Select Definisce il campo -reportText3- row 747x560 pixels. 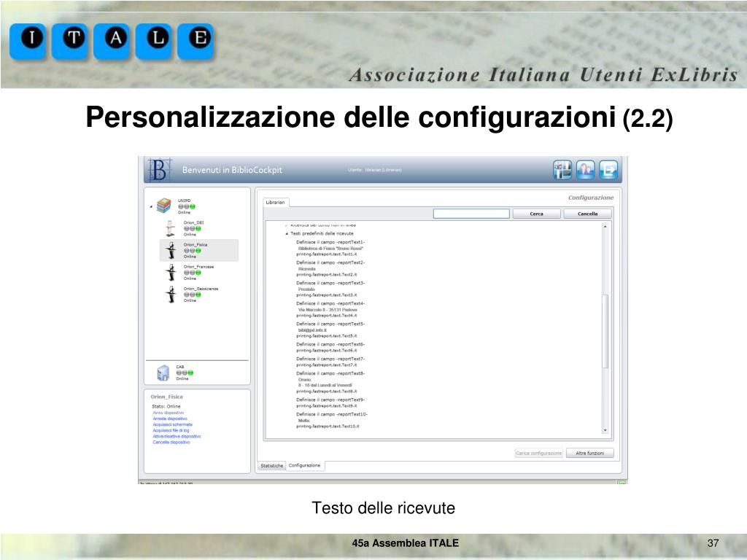coord(330,284)
